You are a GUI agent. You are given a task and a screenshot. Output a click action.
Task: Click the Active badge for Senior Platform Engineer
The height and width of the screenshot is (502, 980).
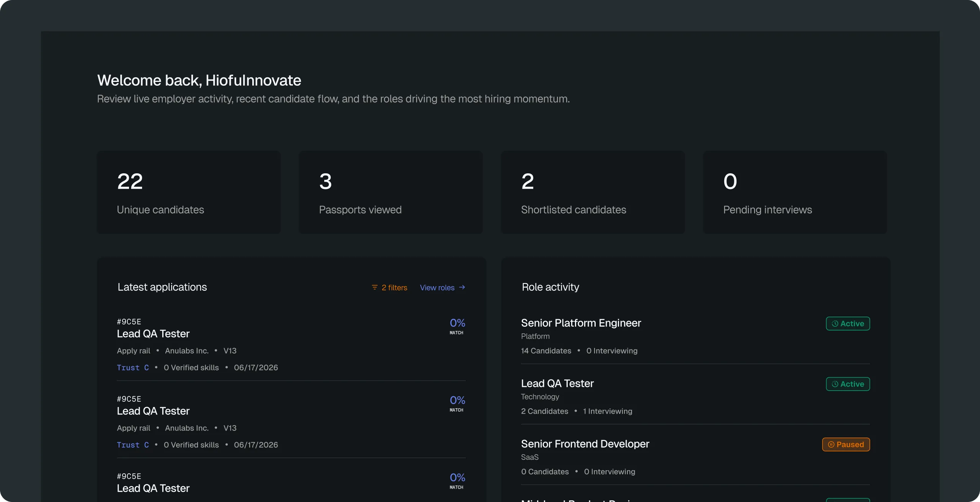(848, 324)
